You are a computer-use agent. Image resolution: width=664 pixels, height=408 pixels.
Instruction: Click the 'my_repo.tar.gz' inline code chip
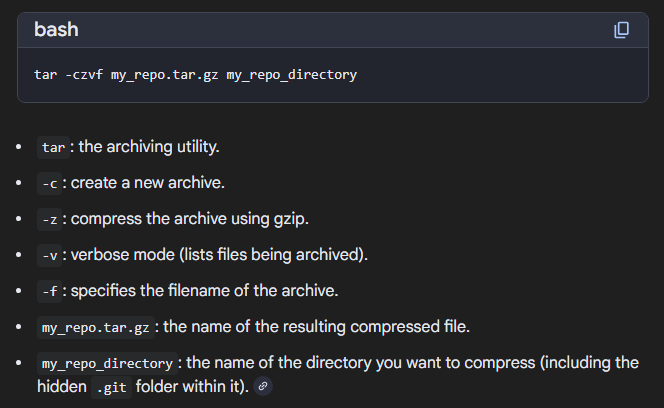tap(96, 327)
